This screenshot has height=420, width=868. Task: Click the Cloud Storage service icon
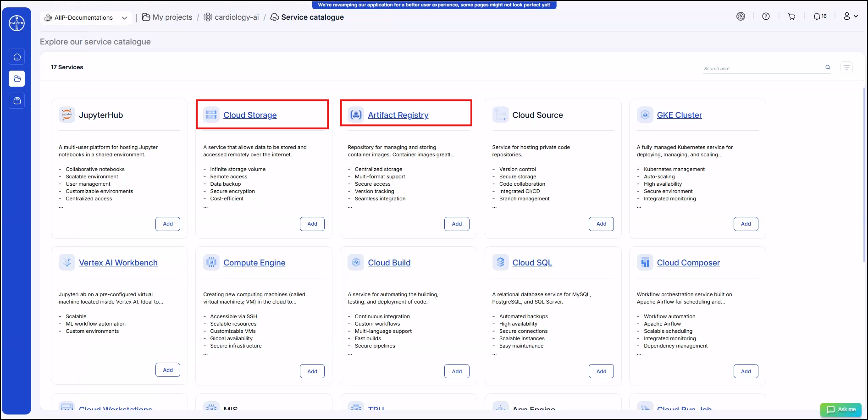[x=211, y=115]
